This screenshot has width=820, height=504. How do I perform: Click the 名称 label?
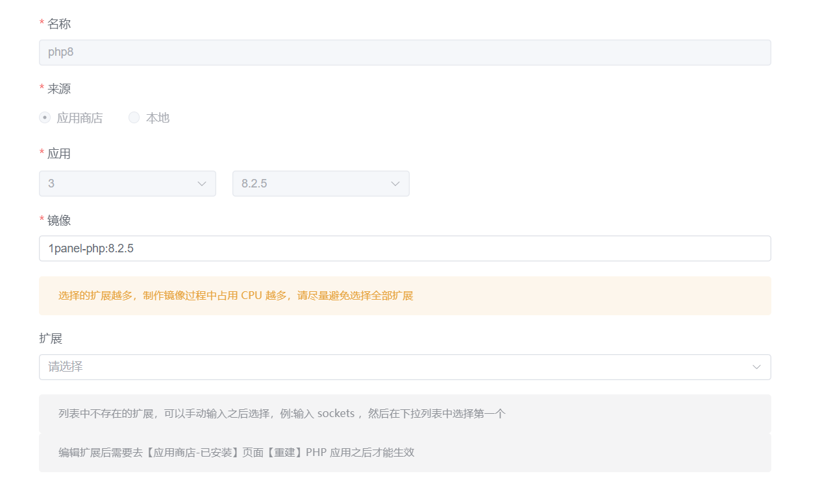click(x=59, y=24)
